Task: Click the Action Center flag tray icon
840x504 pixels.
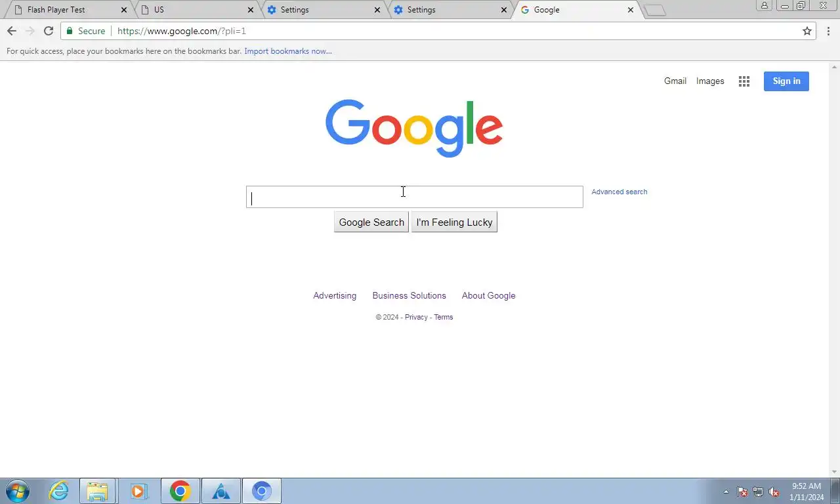Action: pyautogui.click(x=742, y=492)
